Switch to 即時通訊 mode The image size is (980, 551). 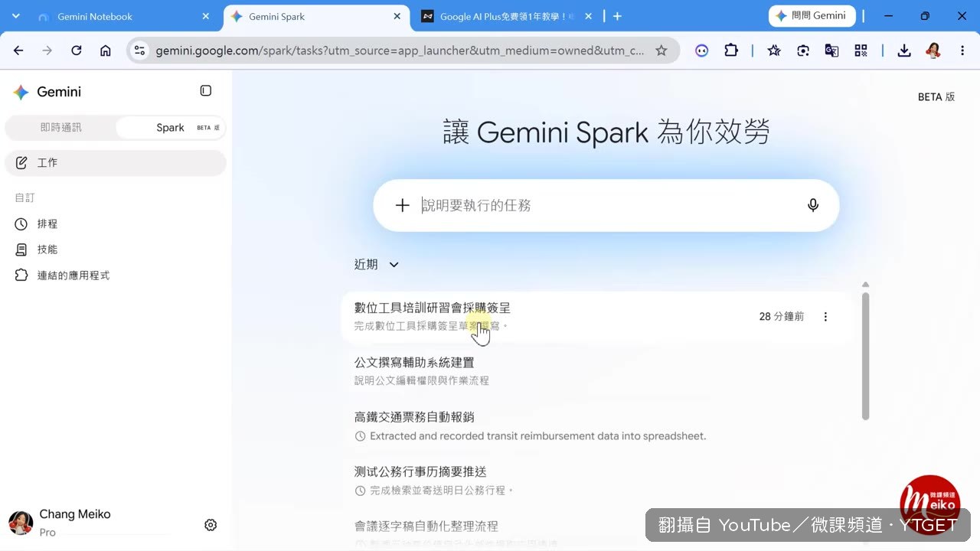pyautogui.click(x=60, y=128)
